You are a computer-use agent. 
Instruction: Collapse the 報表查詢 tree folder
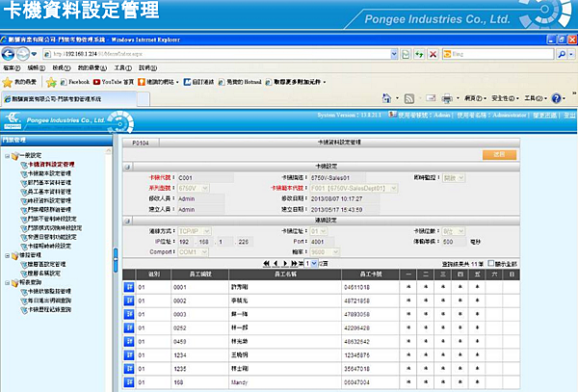coord(7,282)
